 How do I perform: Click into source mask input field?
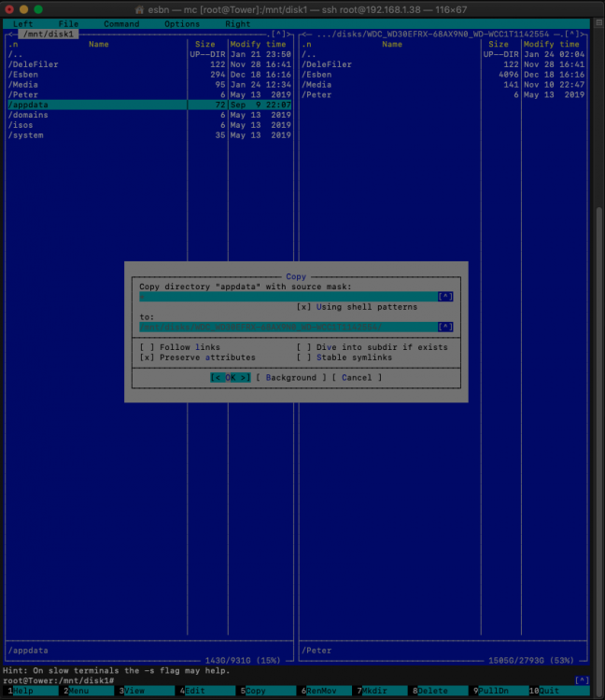coord(288,297)
